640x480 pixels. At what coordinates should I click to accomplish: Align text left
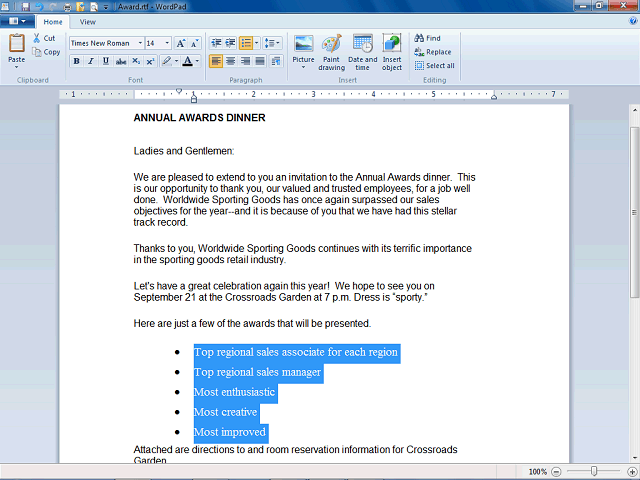216,61
